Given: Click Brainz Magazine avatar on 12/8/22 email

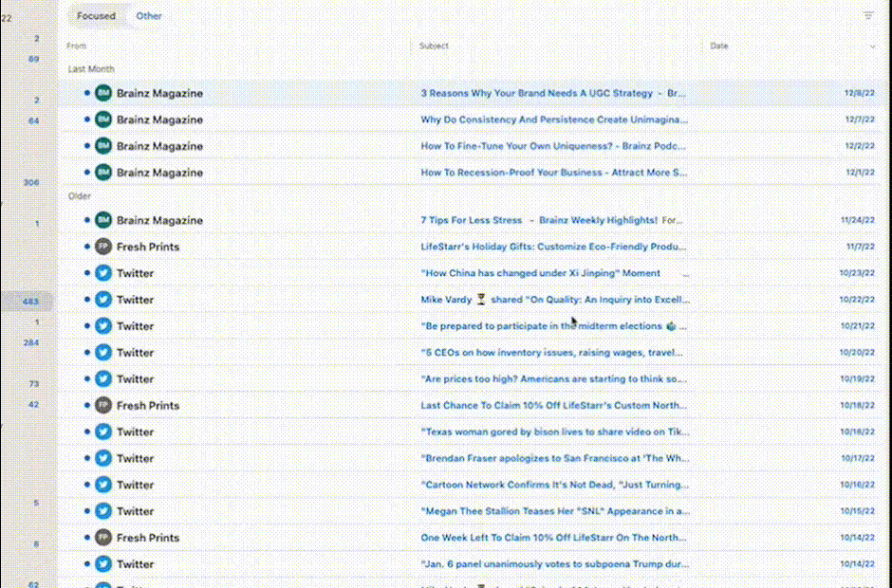Looking at the screenshot, I should click(x=103, y=93).
